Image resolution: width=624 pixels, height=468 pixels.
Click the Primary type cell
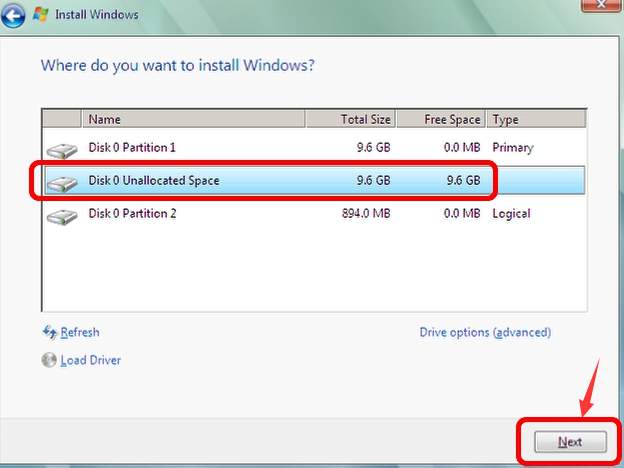513,148
